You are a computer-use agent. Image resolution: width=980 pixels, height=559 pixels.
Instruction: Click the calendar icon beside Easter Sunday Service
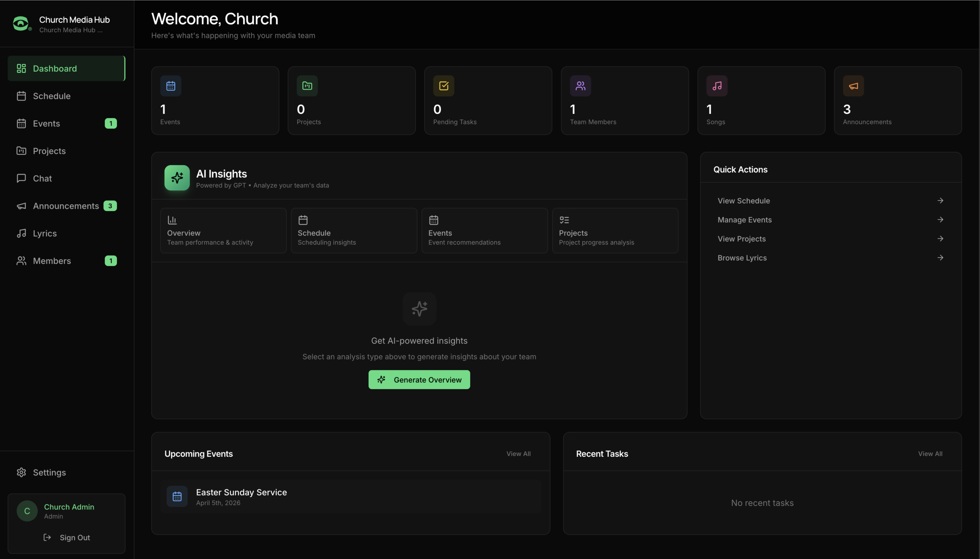[177, 497]
